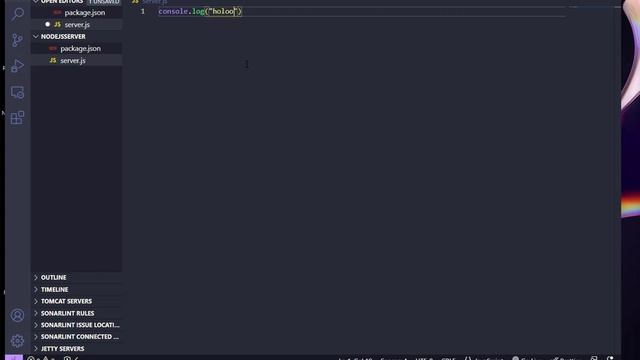Screen dimensions: 640x360
Task: Click JS icon of server.js in Open Editors
Action: point(58,24)
